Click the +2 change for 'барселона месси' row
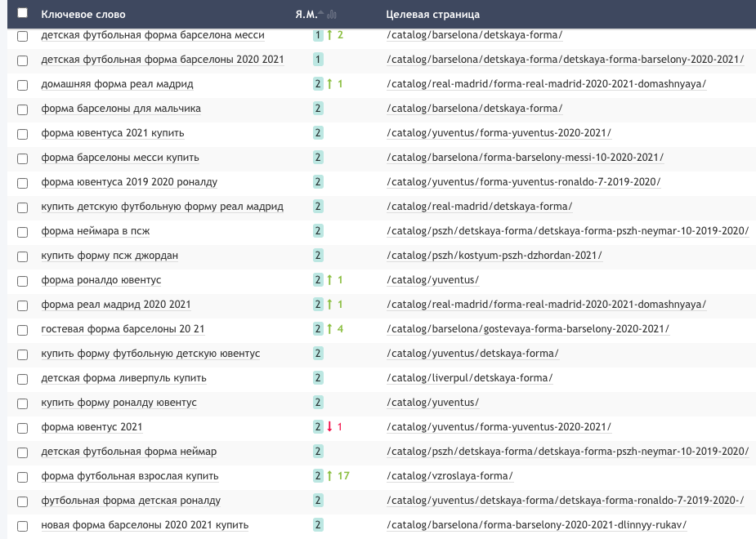This screenshot has height=539, width=756. pos(335,34)
